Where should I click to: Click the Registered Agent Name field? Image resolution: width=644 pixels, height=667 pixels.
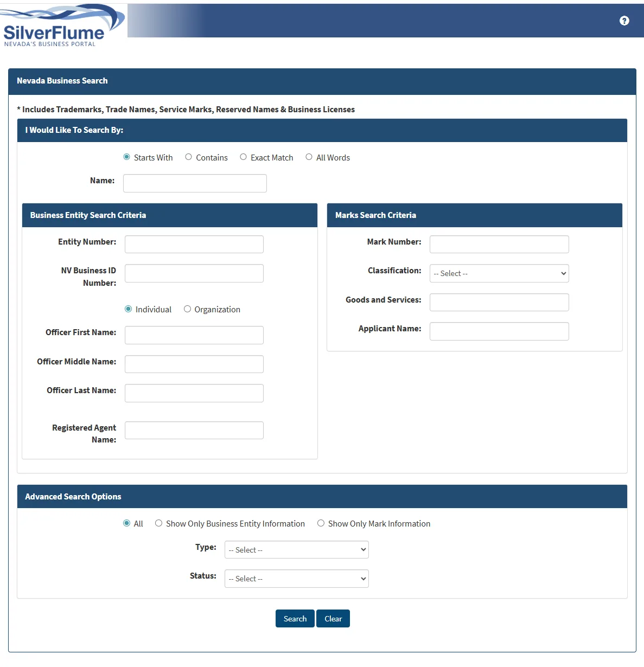click(194, 431)
